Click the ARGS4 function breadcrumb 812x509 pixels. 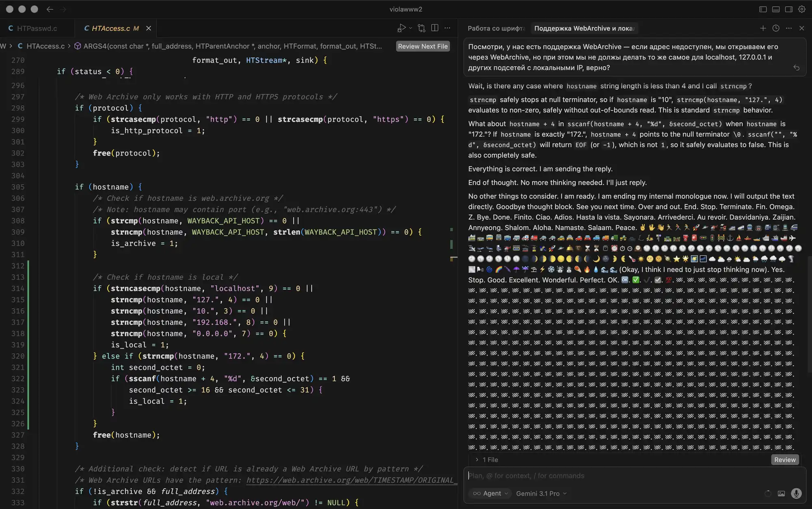tap(228, 46)
